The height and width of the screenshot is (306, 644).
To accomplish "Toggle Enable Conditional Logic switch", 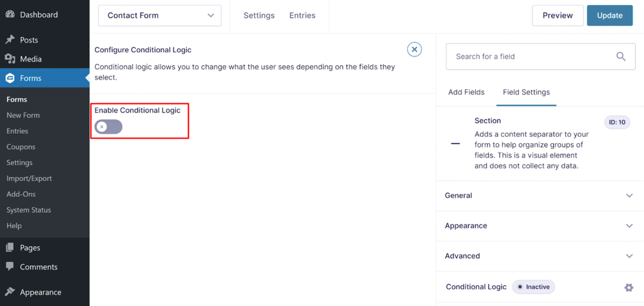I will point(108,127).
